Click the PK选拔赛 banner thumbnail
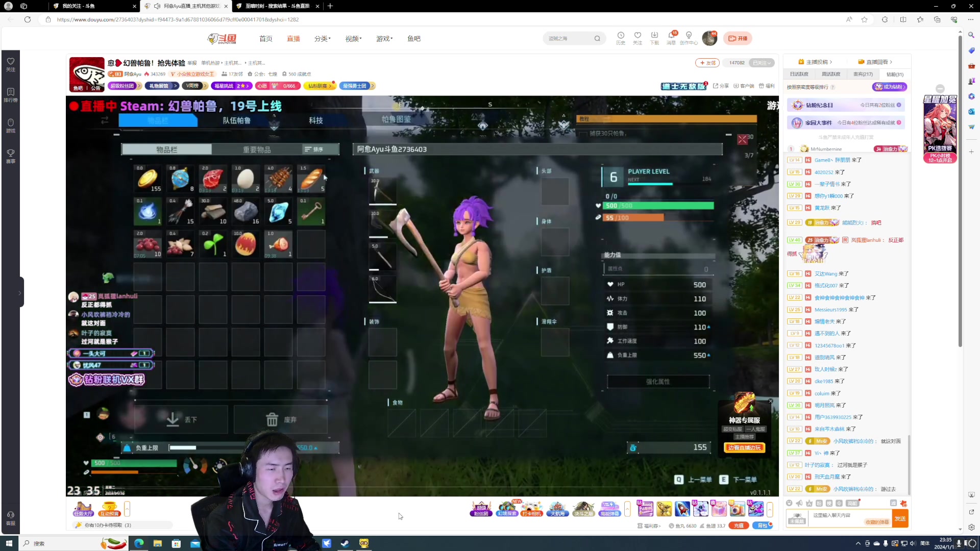The height and width of the screenshot is (551, 980). click(x=940, y=129)
